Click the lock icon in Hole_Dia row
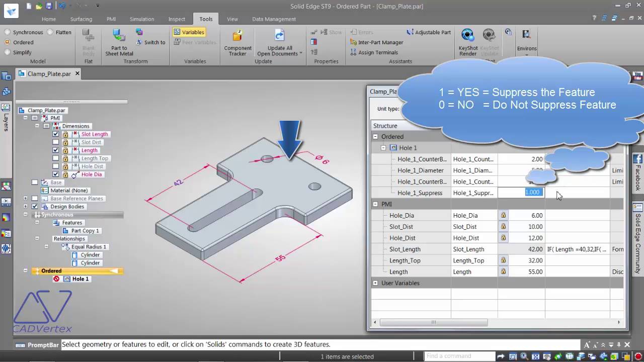Image resolution: width=644 pixels, height=362 pixels. 503,215
